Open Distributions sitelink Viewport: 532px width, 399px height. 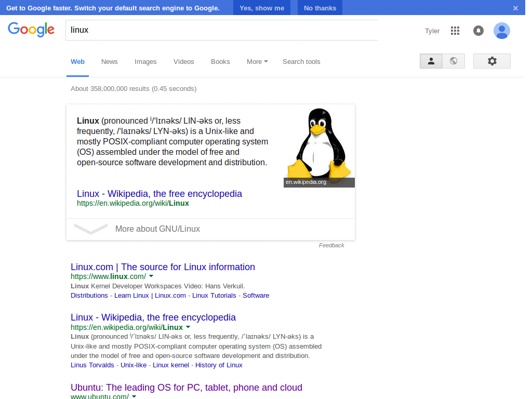[89, 296]
